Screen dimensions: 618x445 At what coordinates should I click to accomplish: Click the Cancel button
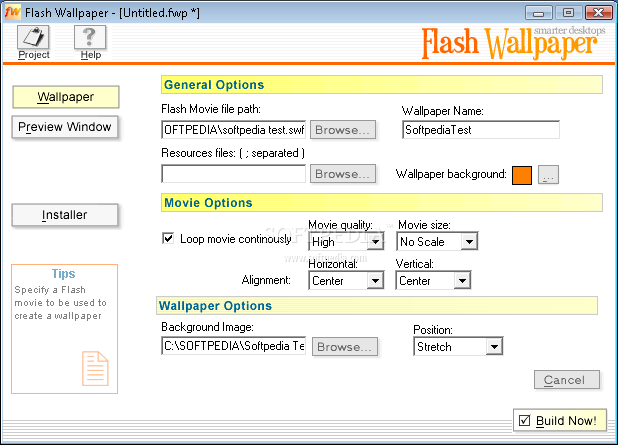(x=567, y=380)
